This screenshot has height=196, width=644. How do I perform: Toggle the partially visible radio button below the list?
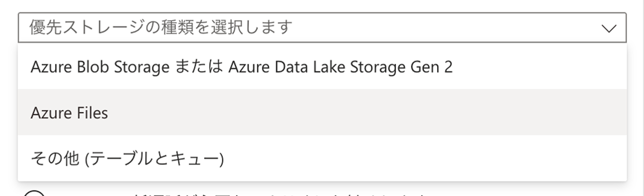pyautogui.click(x=34, y=194)
